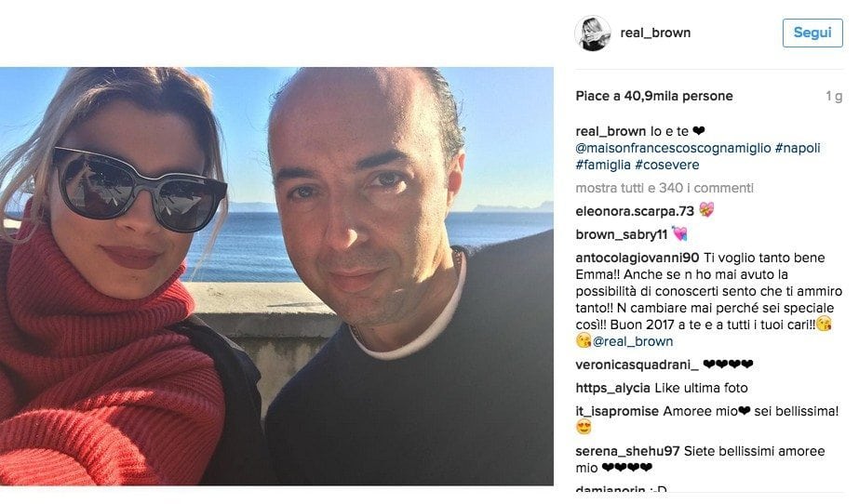This screenshot has width=859, height=504.
Task: Open https_alycia commenter profile
Action: coord(613,388)
